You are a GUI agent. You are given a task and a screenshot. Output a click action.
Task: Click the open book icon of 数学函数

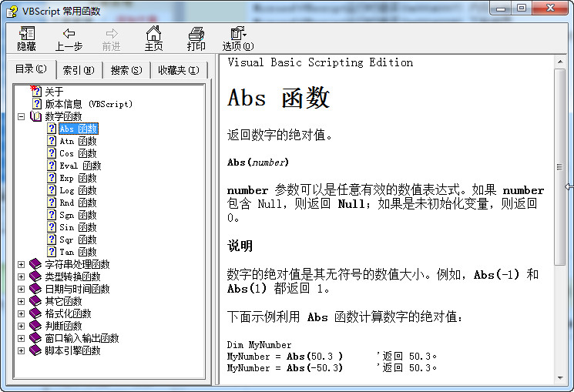(x=35, y=116)
